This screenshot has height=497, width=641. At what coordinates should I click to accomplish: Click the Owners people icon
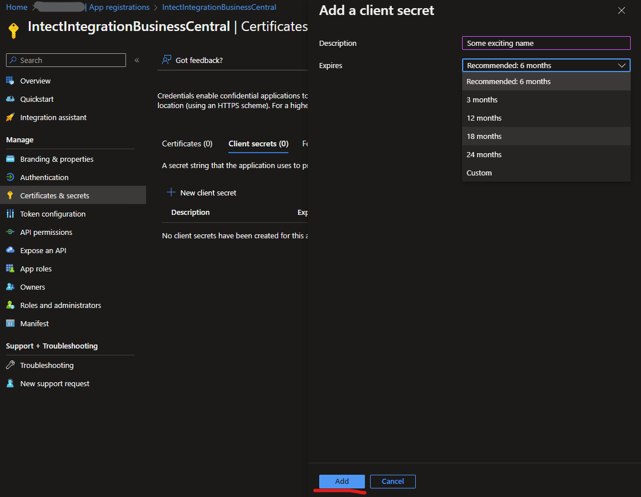coord(10,287)
